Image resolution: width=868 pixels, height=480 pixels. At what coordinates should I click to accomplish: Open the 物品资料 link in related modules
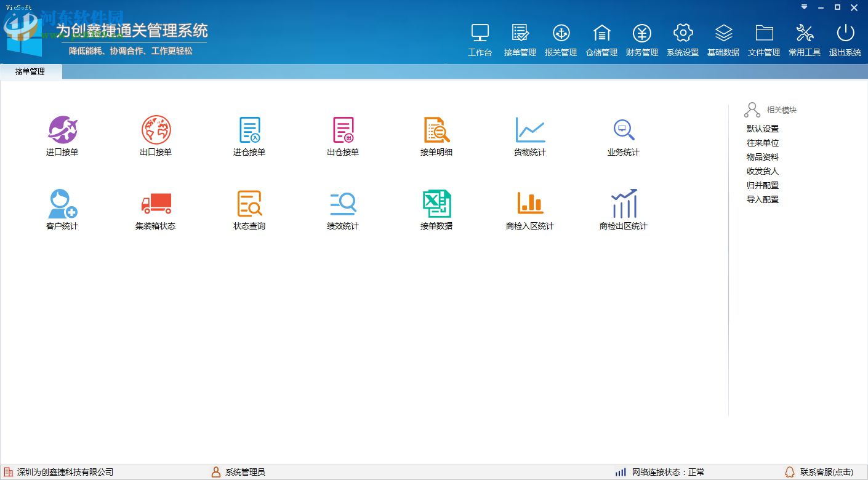pos(763,157)
